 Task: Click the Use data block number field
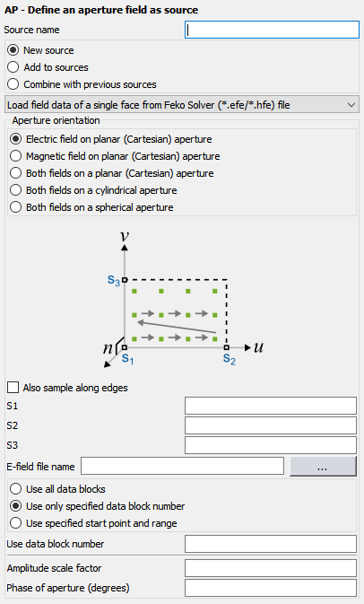point(271,544)
